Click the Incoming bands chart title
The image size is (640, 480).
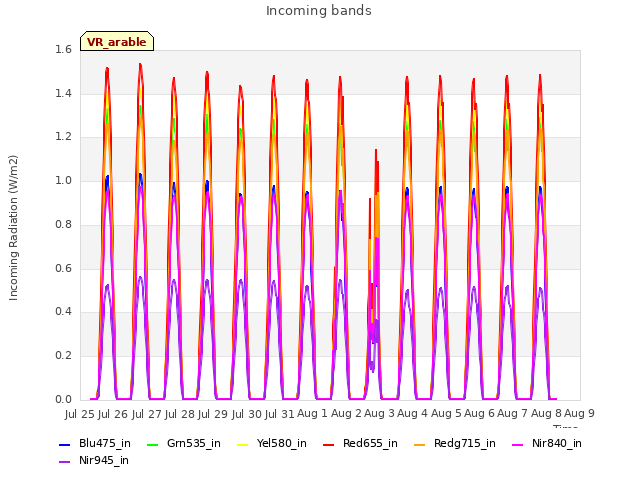[319, 11]
